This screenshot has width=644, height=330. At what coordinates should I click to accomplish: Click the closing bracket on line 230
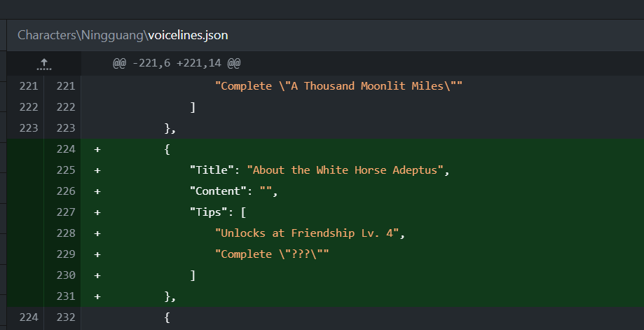coord(193,275)
